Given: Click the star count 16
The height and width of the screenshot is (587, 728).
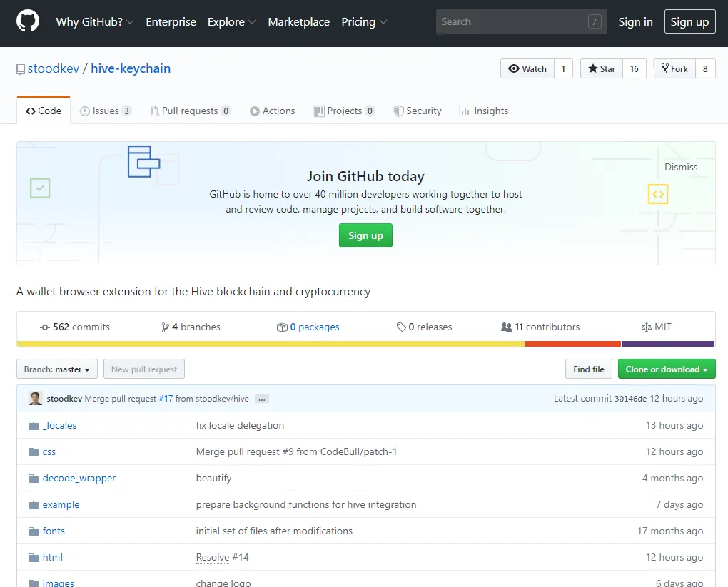Looking at the screenshot, I should [635, 68].
